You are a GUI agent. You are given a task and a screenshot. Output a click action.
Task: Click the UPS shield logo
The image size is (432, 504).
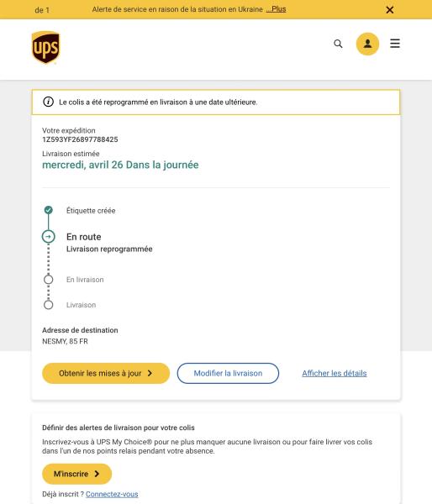(x=45, y=48)
